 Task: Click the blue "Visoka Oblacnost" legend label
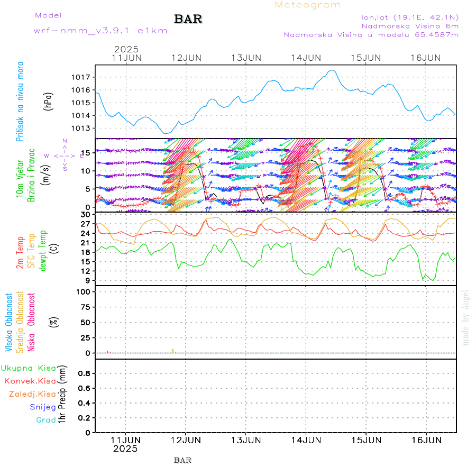click(9, 322)
